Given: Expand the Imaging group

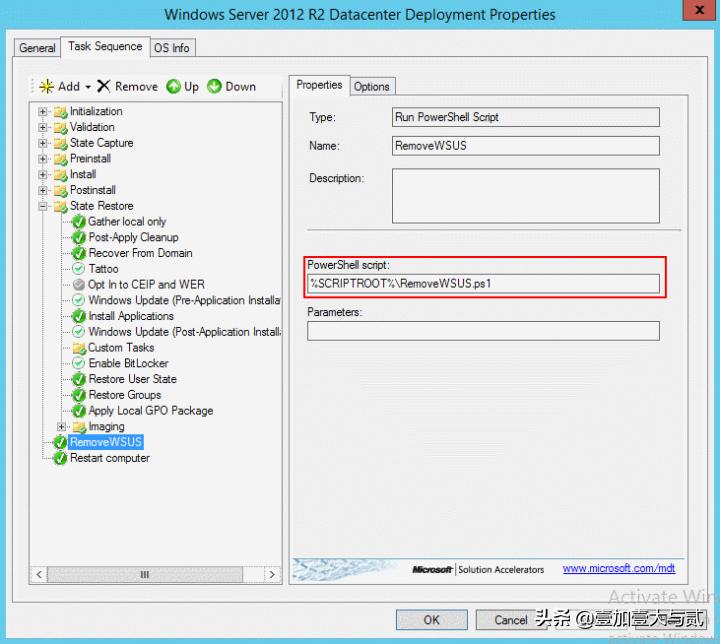Looking at the screenshot, I should pyautogui.click(x=61, y=427).
